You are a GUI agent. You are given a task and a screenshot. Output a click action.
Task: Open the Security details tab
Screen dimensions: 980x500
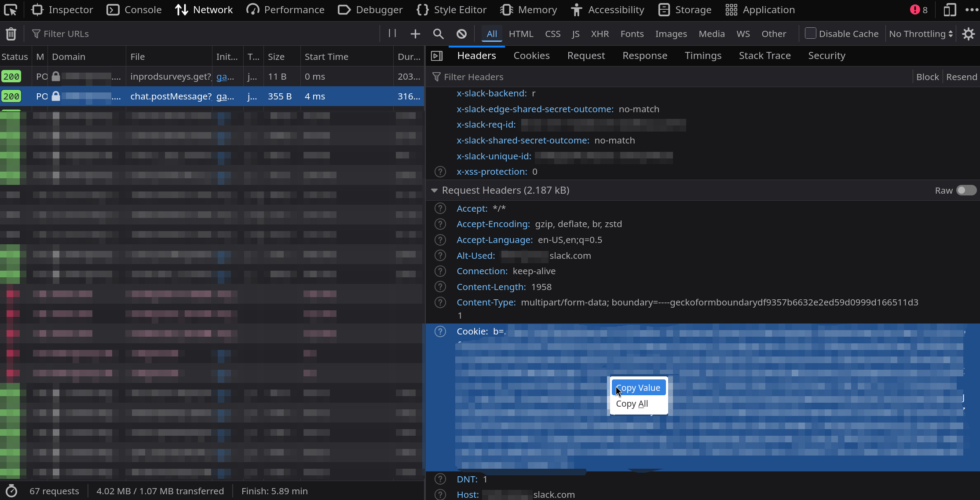[x=826, y=55]
